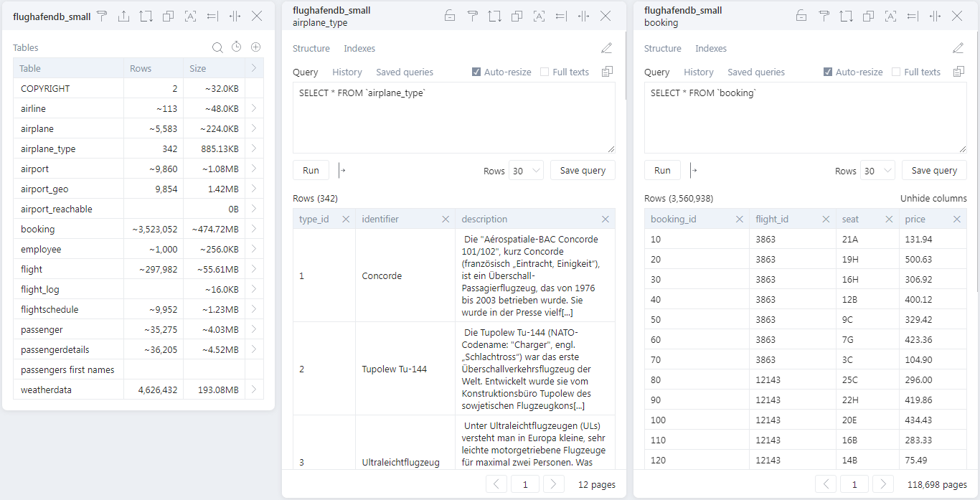Unlock the booking panel with the lock icon
The width and height of the screenshot is (980, 500).
pos(801,15)
